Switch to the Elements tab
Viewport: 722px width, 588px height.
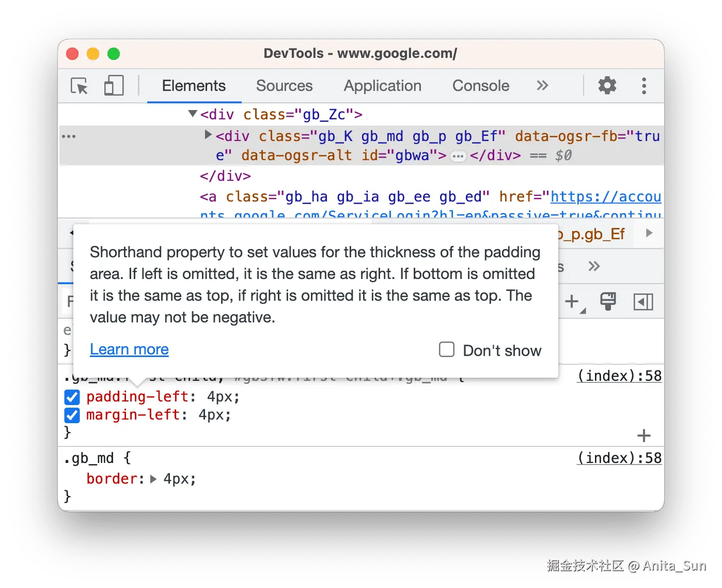point(194,86)
